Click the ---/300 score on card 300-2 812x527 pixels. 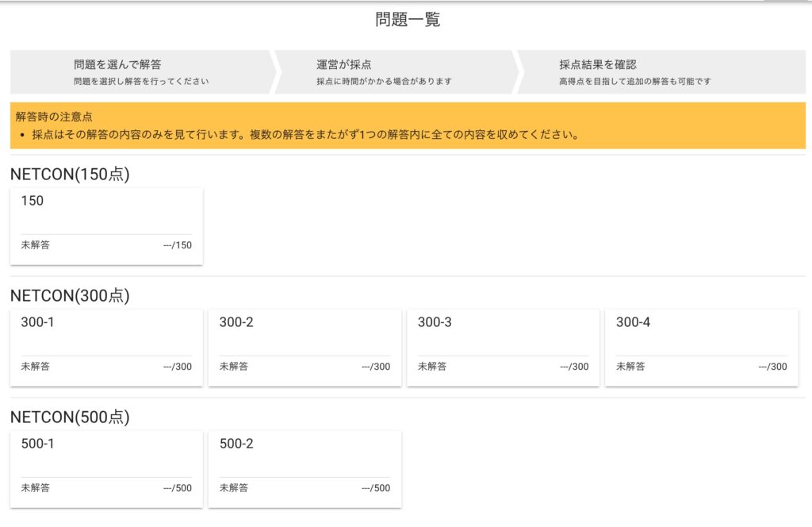376,367
